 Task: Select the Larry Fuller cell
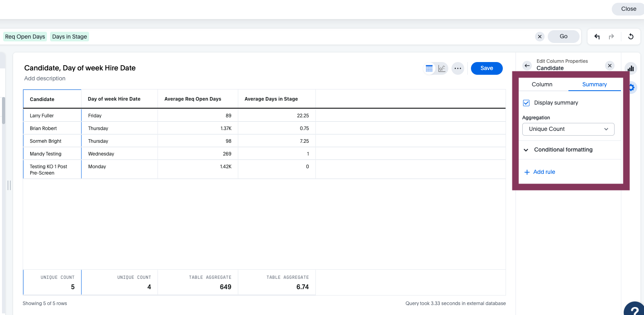[52, 116]
